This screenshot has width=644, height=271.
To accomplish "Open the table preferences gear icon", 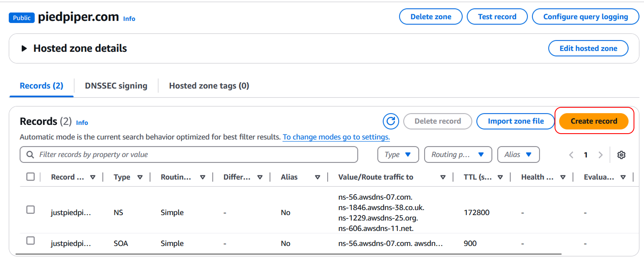I will pos(621,155).
